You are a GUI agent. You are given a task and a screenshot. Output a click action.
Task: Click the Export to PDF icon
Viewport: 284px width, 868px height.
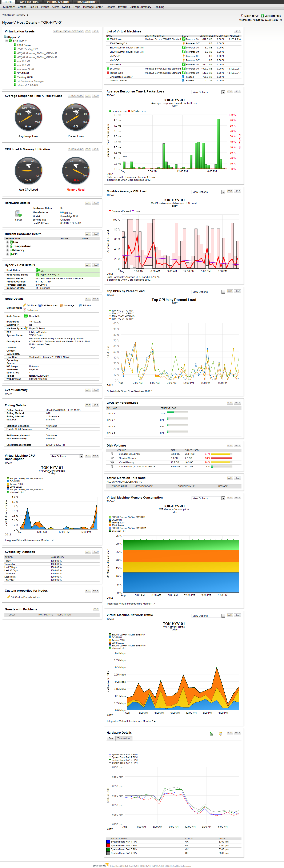tap(242, 16)
